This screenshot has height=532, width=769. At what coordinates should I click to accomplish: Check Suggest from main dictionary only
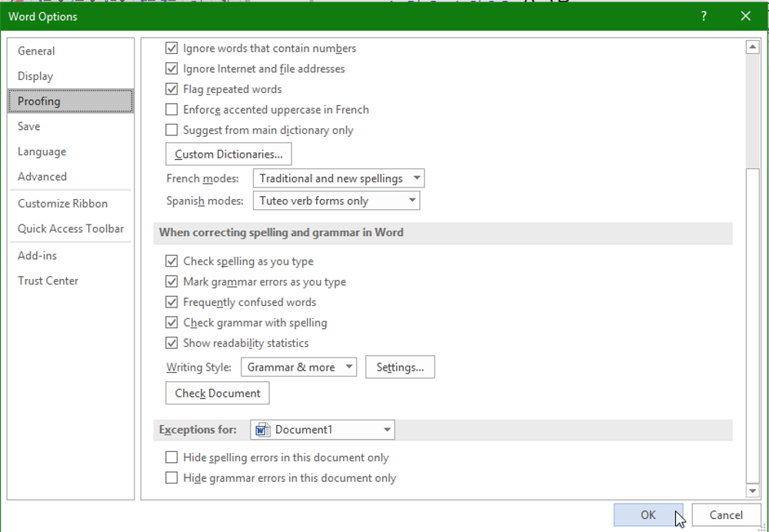171,130
